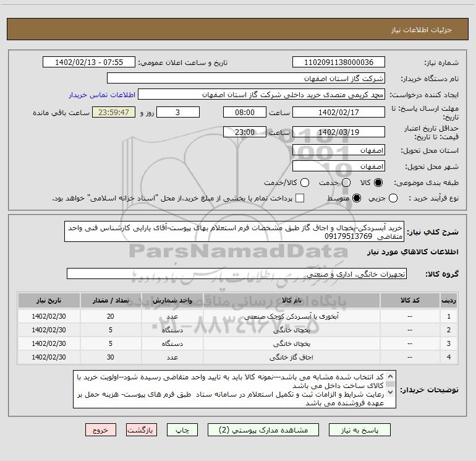This screenshot has height=461, width=476.
Task: Click the بازگشت back button
Action: click(x=142, y=430)
